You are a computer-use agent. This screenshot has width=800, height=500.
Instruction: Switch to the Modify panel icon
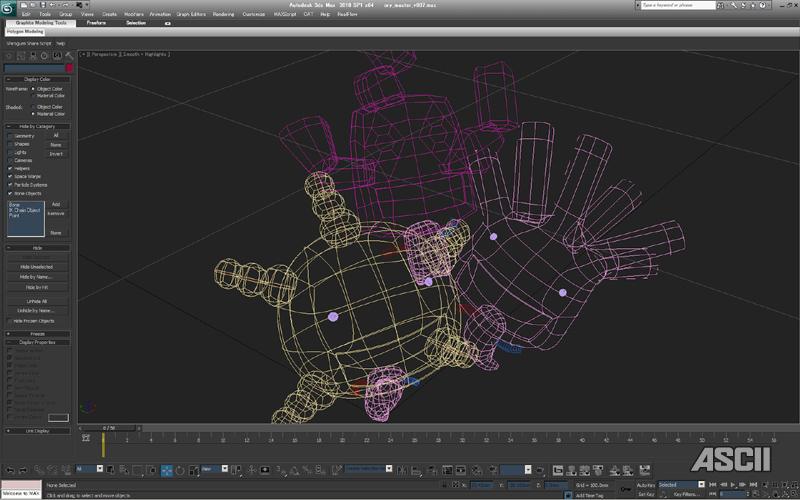click(x=20, y=56)
